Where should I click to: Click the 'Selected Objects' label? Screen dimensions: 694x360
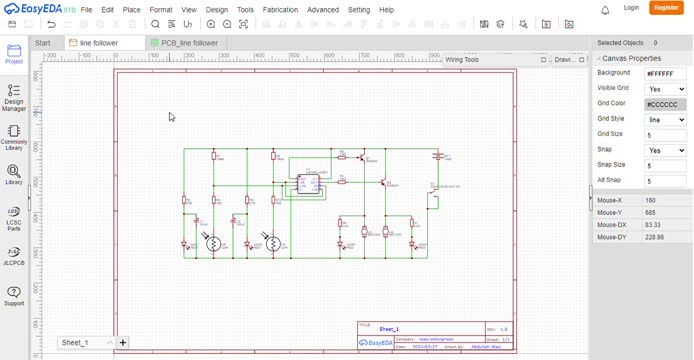click(620, 43)
